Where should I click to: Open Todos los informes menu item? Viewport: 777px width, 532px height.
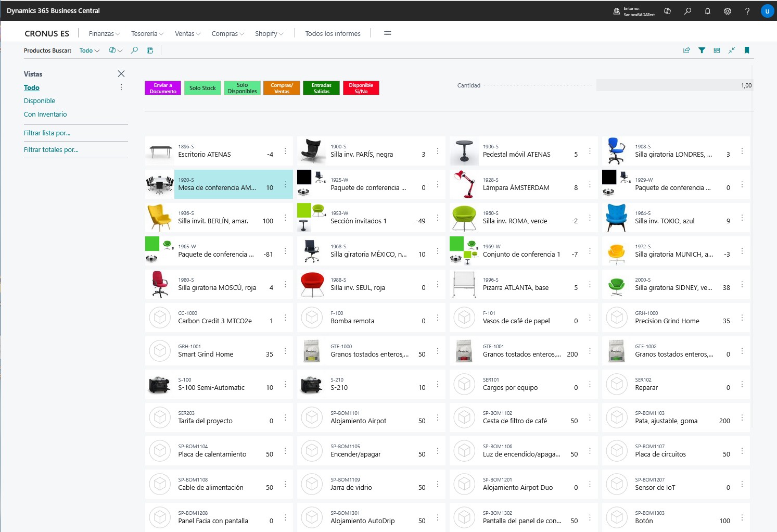[333, 33]
